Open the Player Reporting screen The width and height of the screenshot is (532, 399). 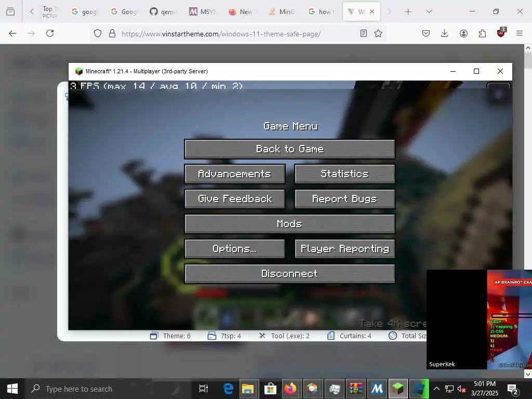coord(345,248)
